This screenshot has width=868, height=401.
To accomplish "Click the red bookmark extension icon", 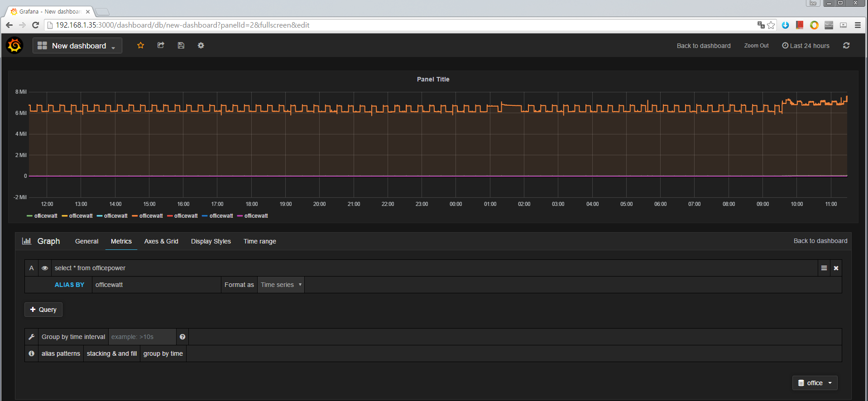I will tap(800, 25).
